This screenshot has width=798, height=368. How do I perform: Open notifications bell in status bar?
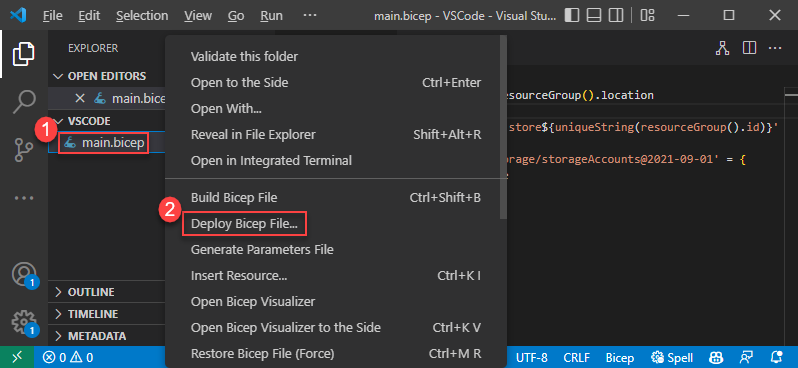(777, 357)
